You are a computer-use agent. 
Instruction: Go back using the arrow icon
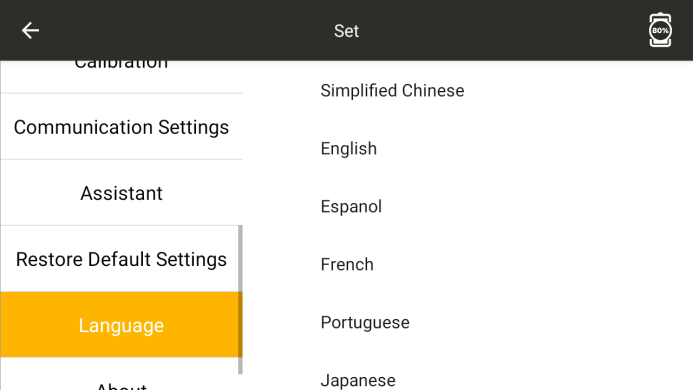tap(30, 31)
